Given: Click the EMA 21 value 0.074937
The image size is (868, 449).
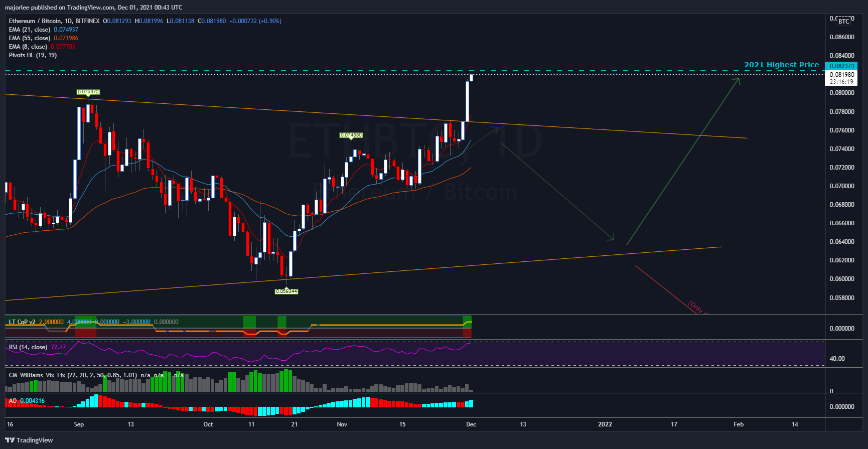Looking at the screenshot, I should (66, 30).
